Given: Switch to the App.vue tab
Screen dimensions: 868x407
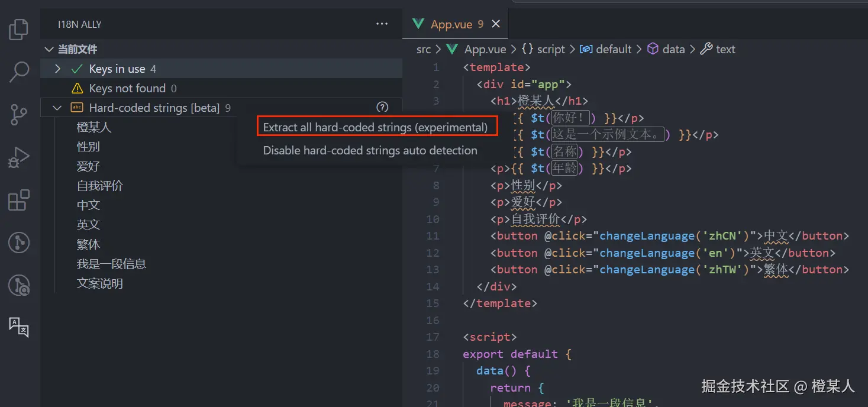Looking at the screenshot, I should [455, 24].
